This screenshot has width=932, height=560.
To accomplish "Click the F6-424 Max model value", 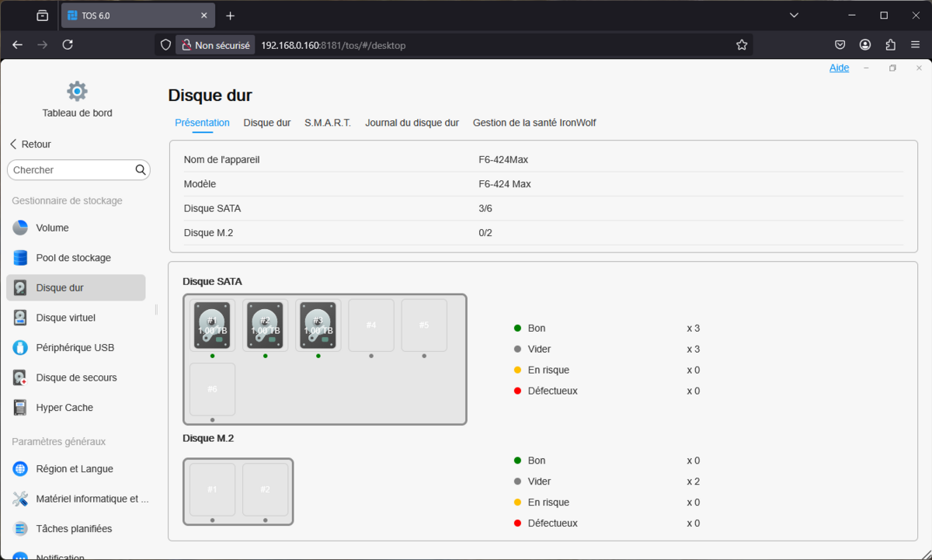I will coord(505,184).
